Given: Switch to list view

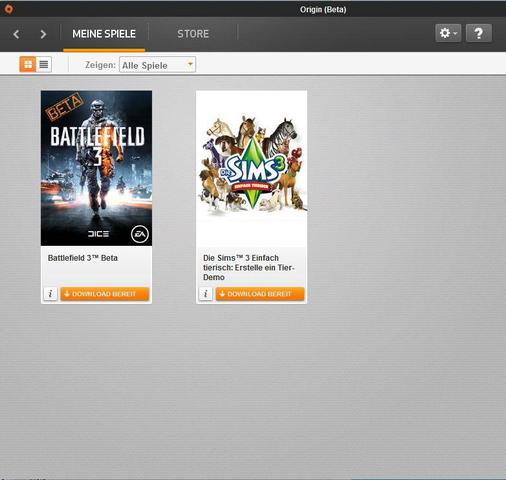Looking at the screenshot, I should point(44,64).
